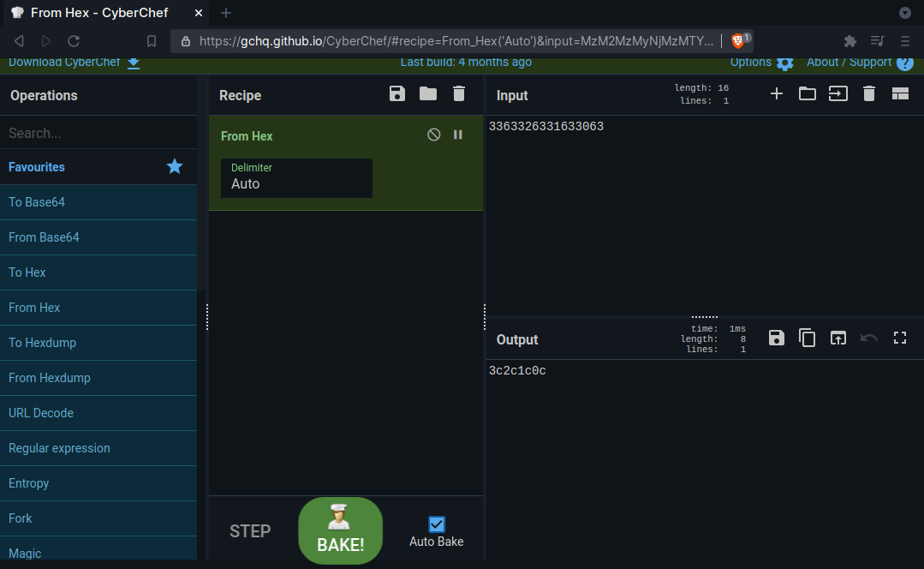Open the browser extensions puzzle icon

click(x=849, y=40)
